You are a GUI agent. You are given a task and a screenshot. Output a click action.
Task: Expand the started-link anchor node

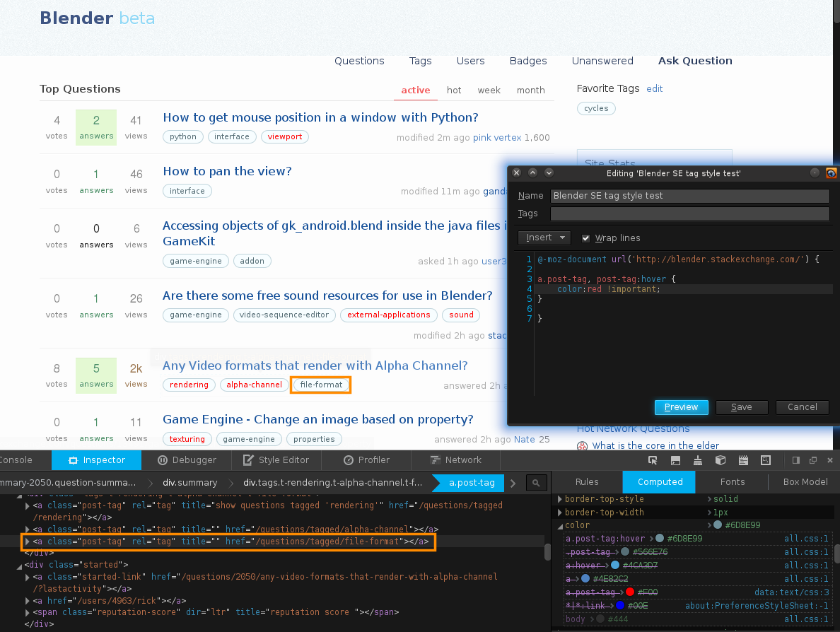[x=28, y=577]
